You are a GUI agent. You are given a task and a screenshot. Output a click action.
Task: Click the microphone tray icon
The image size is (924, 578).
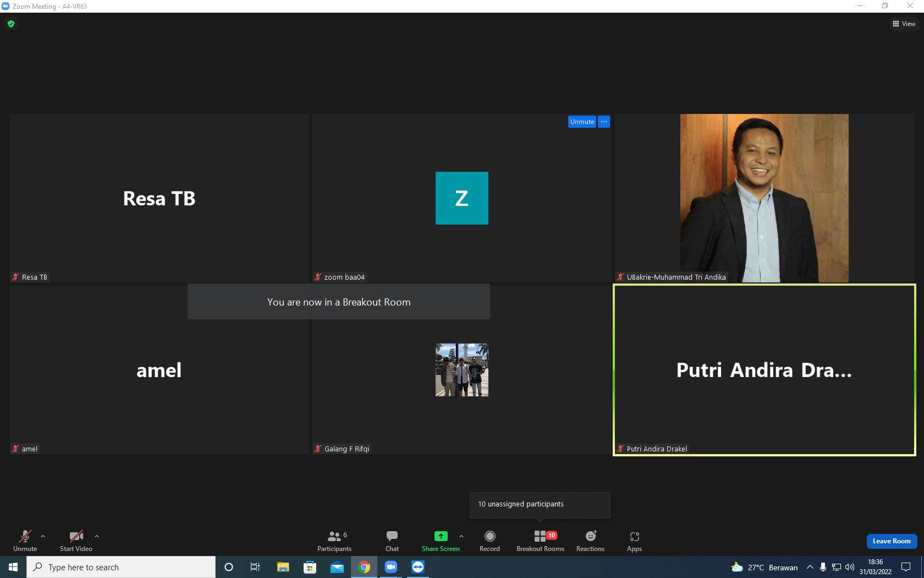823,567
